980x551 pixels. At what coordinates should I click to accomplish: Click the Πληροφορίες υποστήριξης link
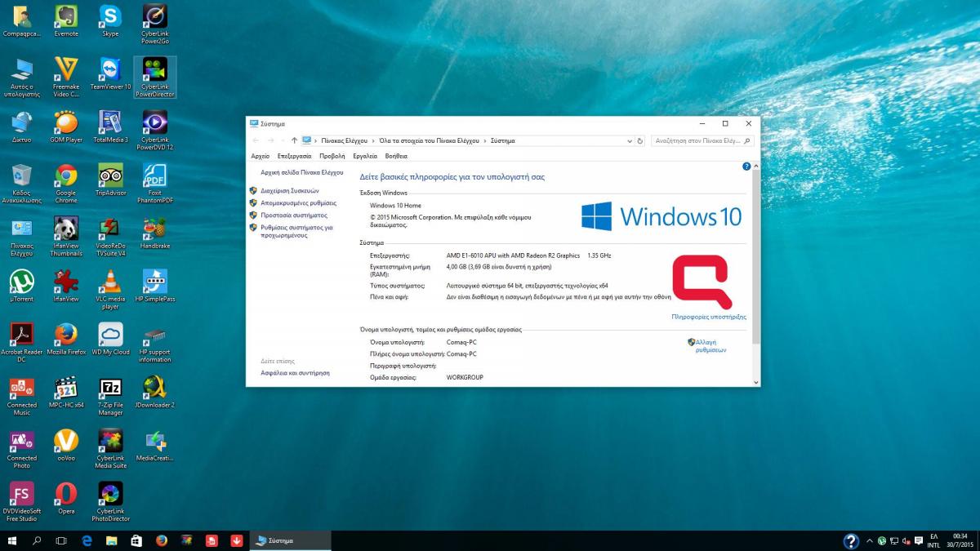(x=709, y=317)
